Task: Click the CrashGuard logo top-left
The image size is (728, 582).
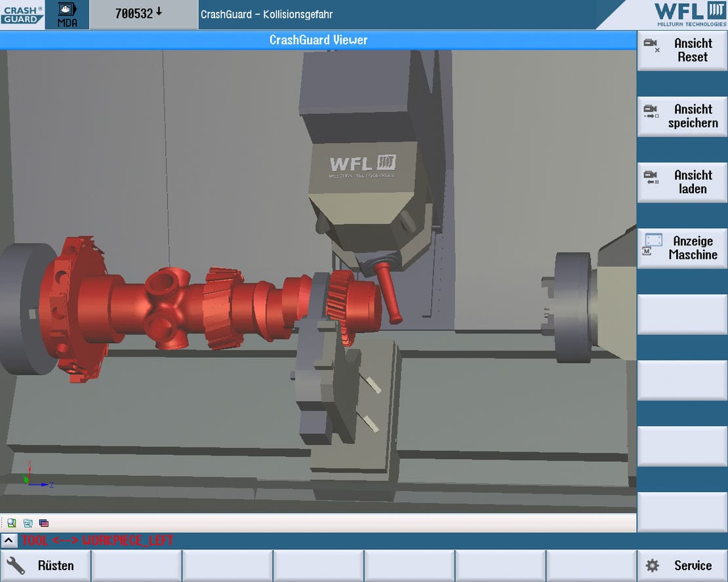Action: click(x=22, y=13)
